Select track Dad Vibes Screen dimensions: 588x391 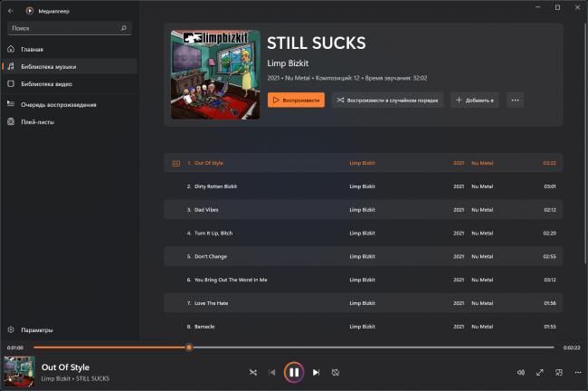[363, 209]
